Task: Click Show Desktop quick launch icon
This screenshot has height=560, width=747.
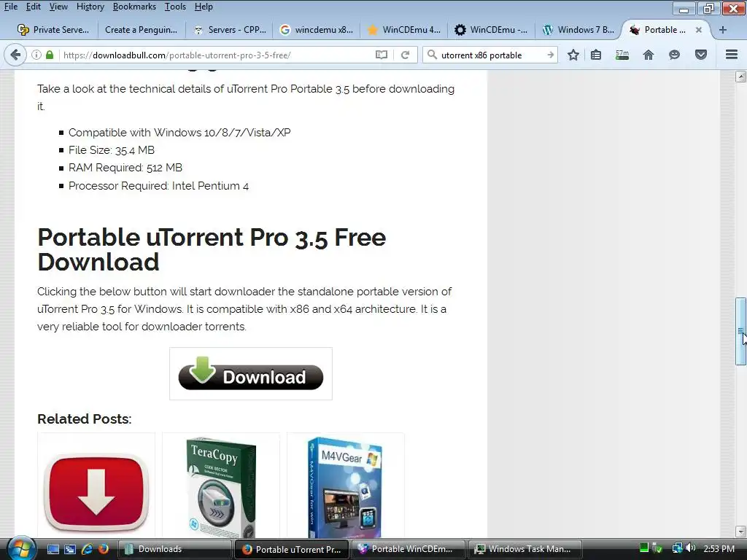Action: pyautogui.click(x=53, y=549)
